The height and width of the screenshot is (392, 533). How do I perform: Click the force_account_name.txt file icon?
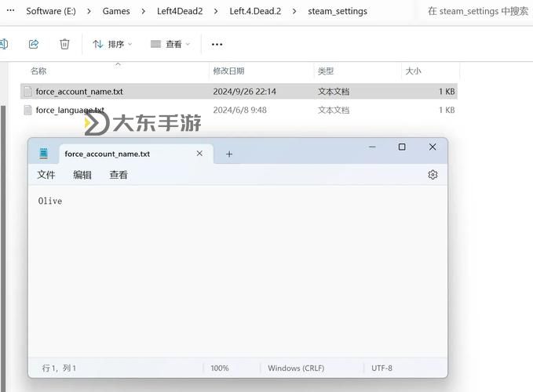pyautogui.click(x=28, y=91)
